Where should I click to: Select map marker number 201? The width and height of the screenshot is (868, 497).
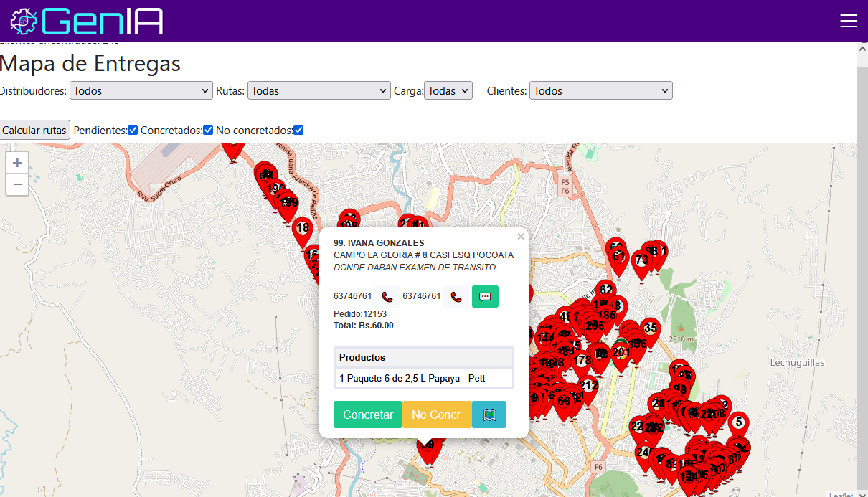point(621,356)
